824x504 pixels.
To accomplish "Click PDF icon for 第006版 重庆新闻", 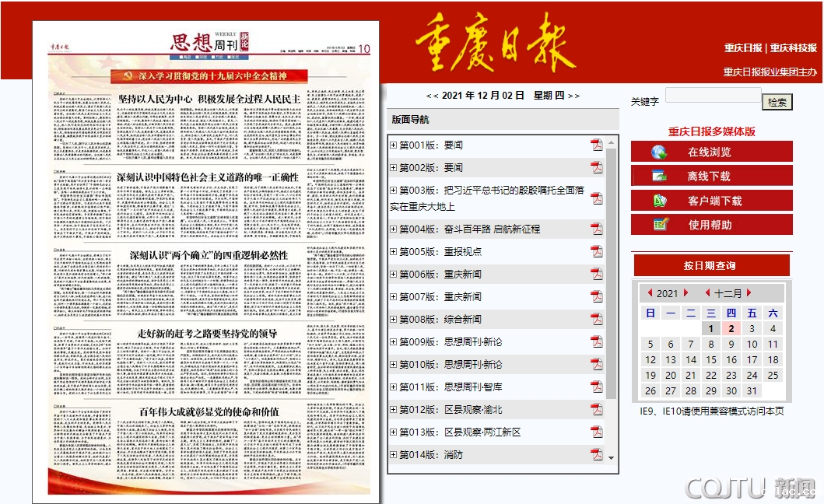I will [596, 274].
